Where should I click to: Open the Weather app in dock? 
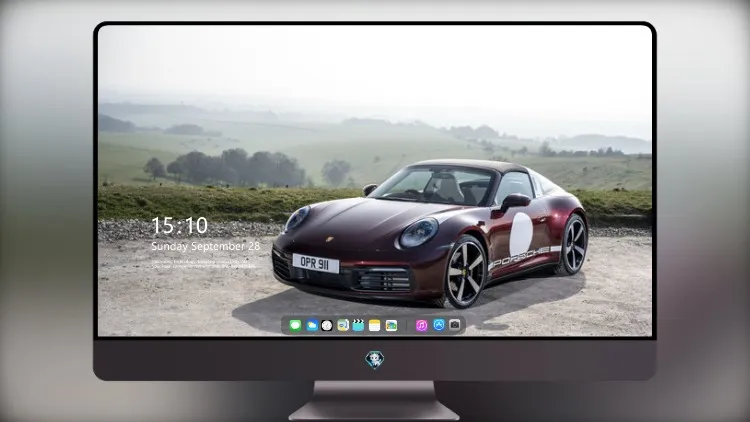click(312, 326)
